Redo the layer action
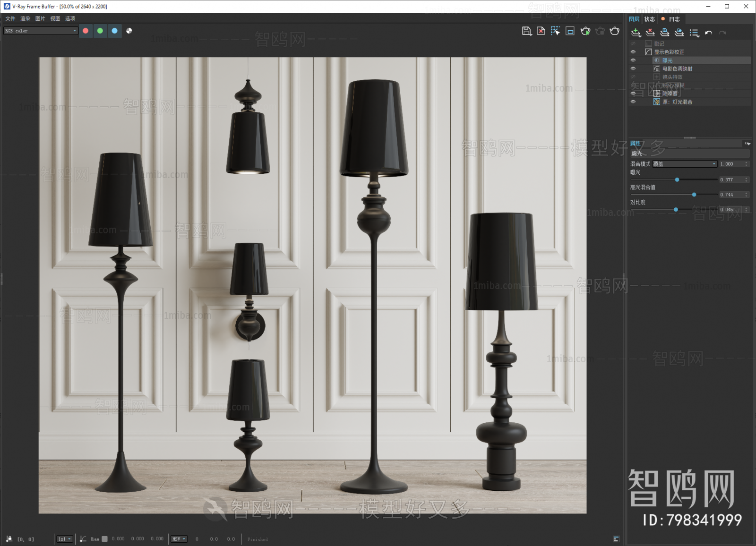 [x=722, y=33]
